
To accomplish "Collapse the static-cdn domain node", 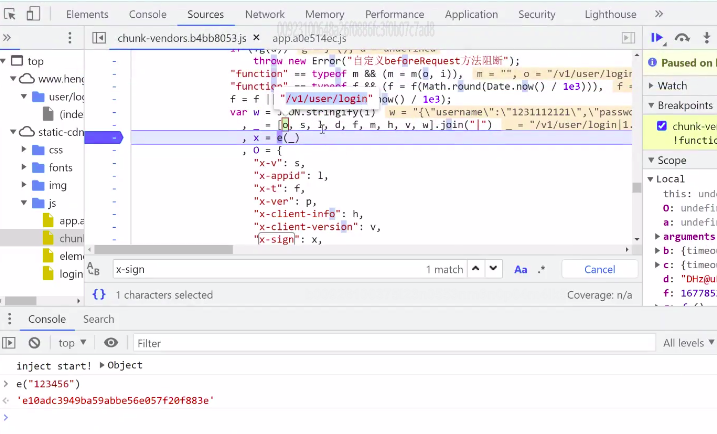I will click(13, 132).
